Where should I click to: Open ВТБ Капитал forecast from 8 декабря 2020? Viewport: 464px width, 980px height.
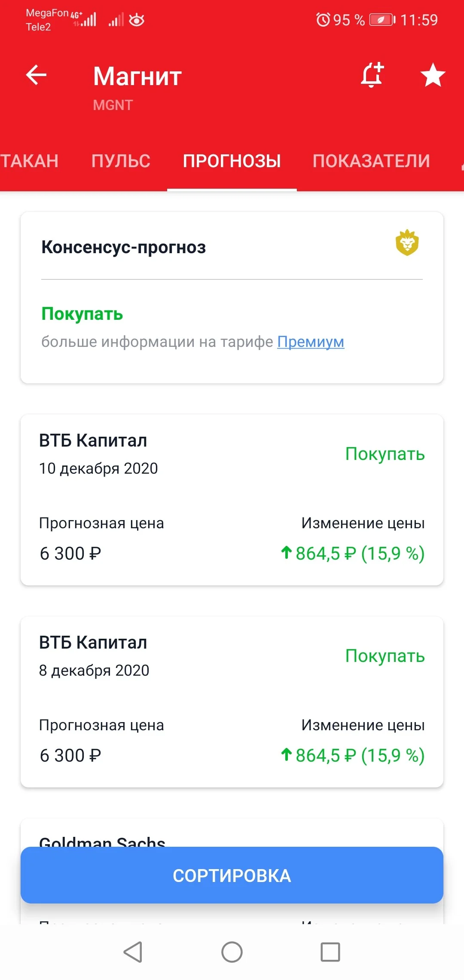(x=232, y=701)
